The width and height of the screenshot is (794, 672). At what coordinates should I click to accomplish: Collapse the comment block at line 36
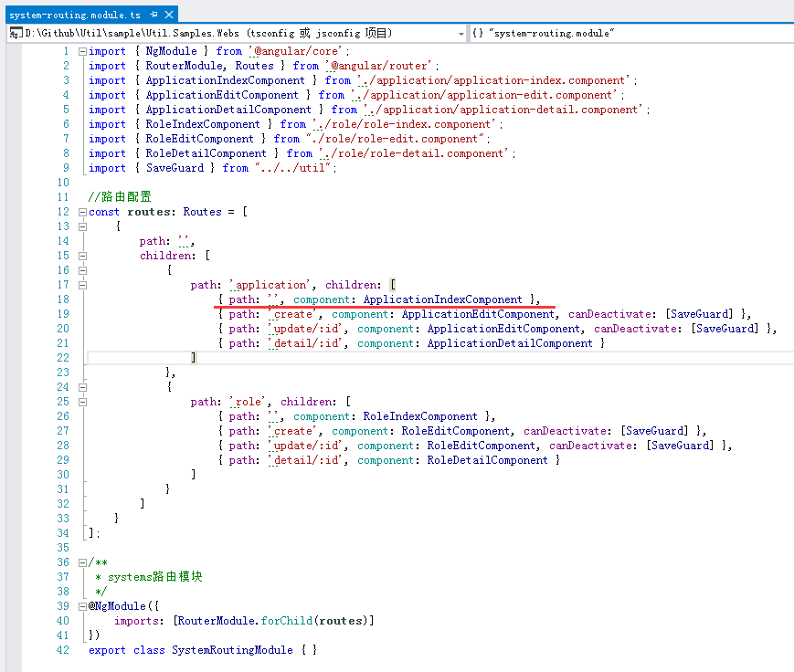pos(83,562)
